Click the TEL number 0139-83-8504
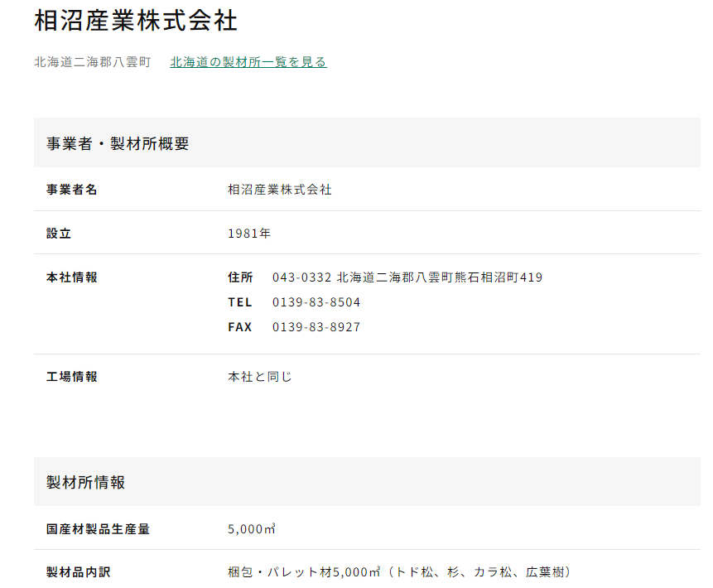This screenshot has height=588, width=713. pyautogui.click(x=316, y=302)
